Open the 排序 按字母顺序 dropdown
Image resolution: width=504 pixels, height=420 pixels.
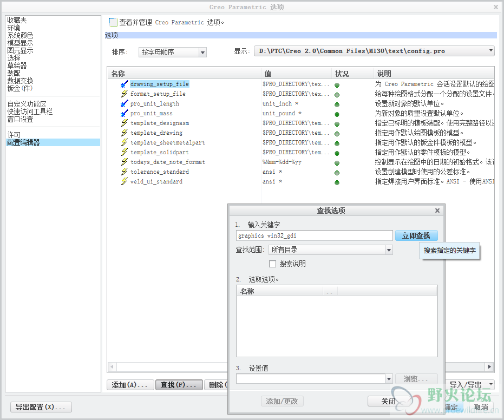point(202,52)
